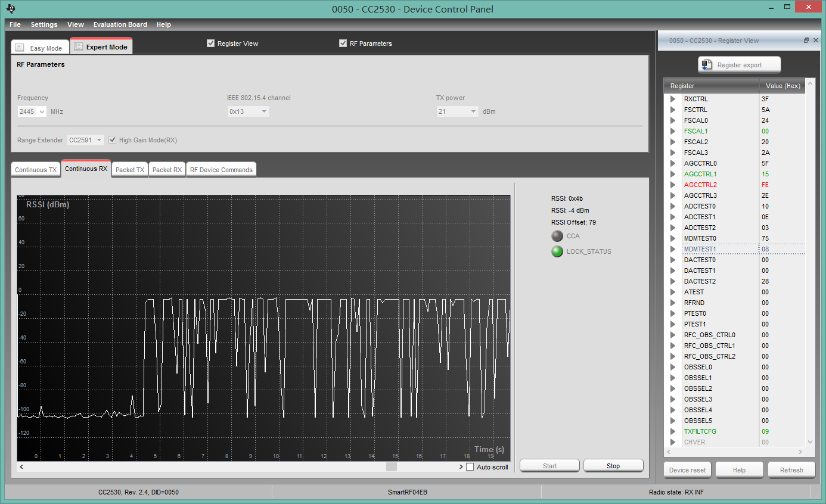Click the RSSI graph horizontal scrollbar thumb
This screenshot has width=826, height=504.
pyautogui.click(x=392, y=467)
